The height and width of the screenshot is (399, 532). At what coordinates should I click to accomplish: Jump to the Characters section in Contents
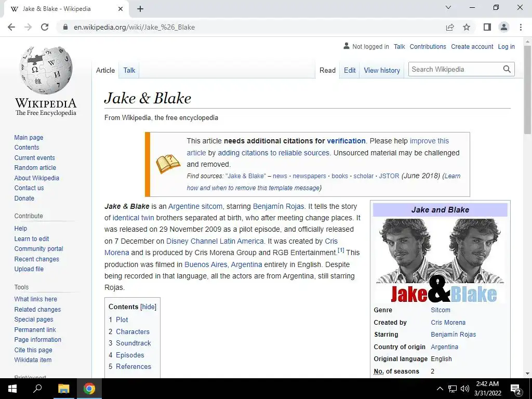pyautogui.click(x=132, y=331)
